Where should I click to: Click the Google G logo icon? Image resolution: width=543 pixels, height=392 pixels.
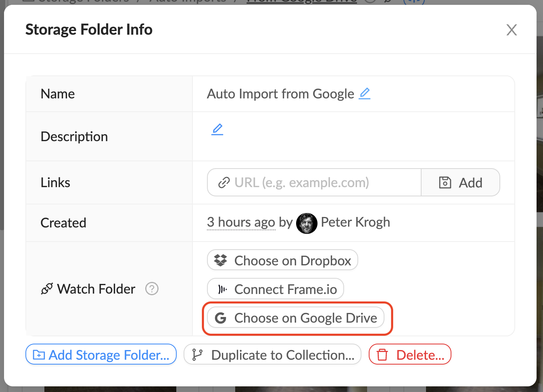[x=221, y=318]
